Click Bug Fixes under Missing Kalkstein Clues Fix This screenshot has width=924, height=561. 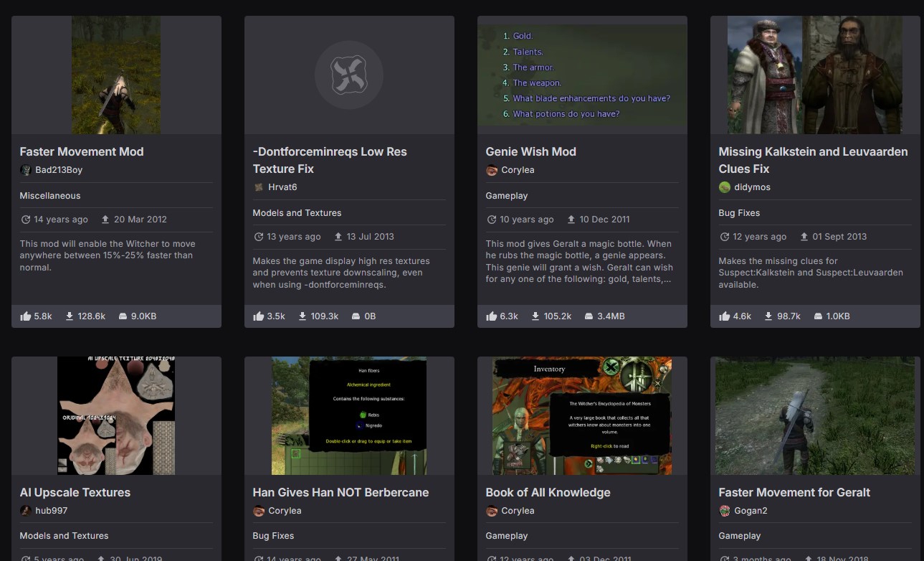click(x=739, y=213)
